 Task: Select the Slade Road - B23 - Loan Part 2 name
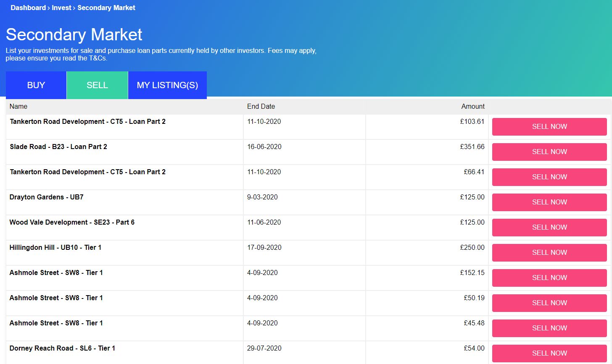click(x=58, y=147)
